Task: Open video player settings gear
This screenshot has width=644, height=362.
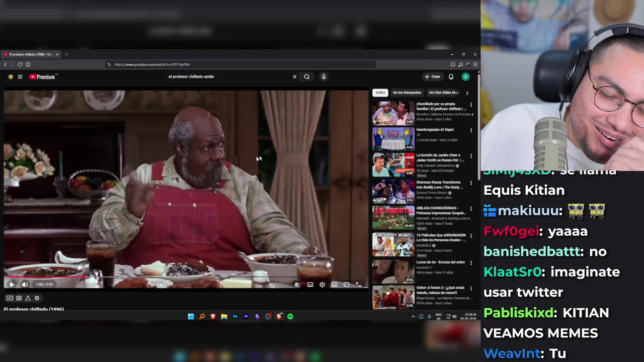Action: click(x=322, y=285)
